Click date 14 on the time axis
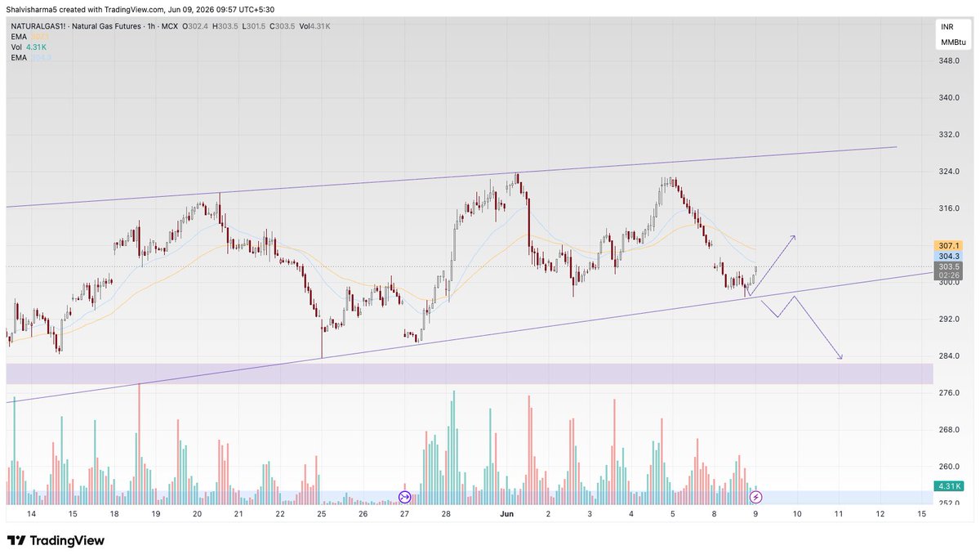The height and width of the screenshot is (559, 980). coord(31,514)
